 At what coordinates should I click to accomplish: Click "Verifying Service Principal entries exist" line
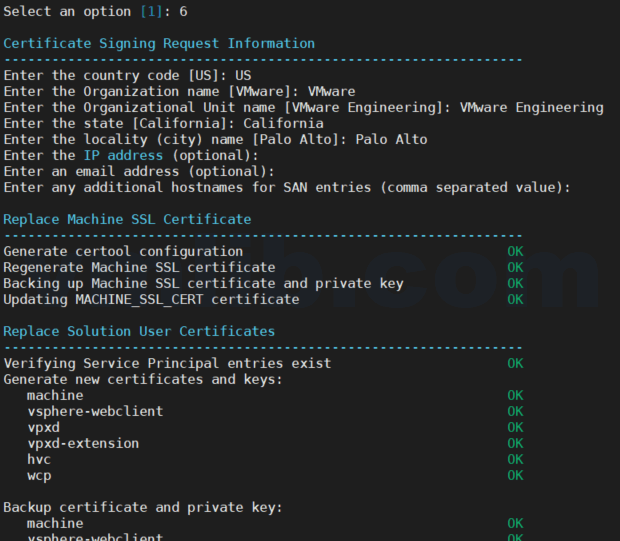click(167, 363)
